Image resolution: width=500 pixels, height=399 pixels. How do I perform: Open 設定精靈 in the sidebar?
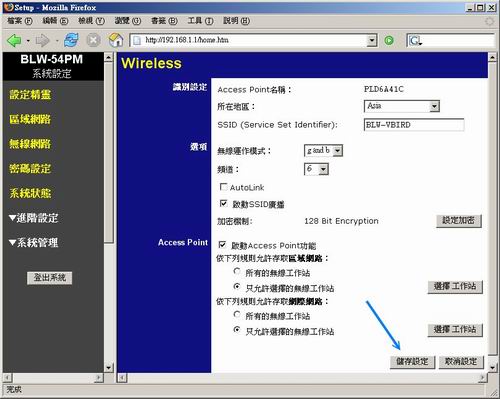30,95
